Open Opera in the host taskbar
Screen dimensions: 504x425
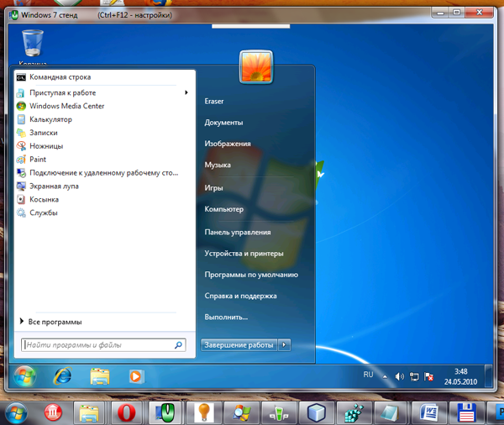click(x=127, y=412)
